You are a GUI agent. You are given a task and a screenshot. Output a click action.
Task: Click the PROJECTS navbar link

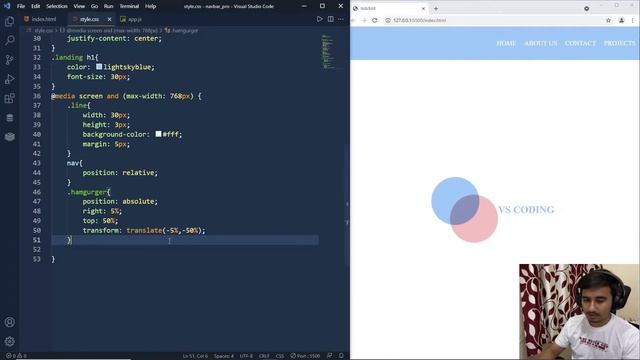click(620, 43)
